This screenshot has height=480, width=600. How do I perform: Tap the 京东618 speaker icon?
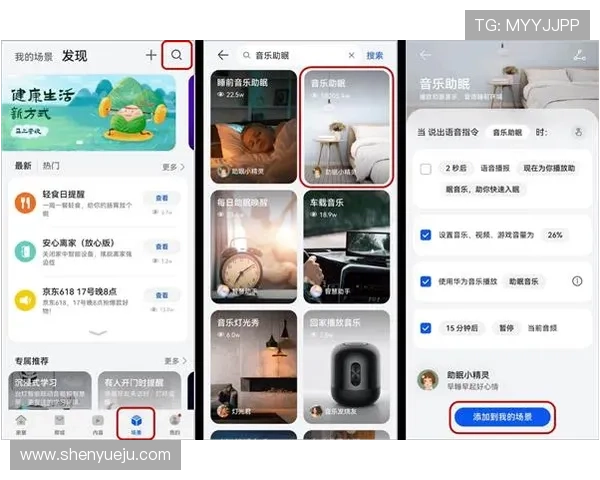pyautogui.click(x=25, y=300)
